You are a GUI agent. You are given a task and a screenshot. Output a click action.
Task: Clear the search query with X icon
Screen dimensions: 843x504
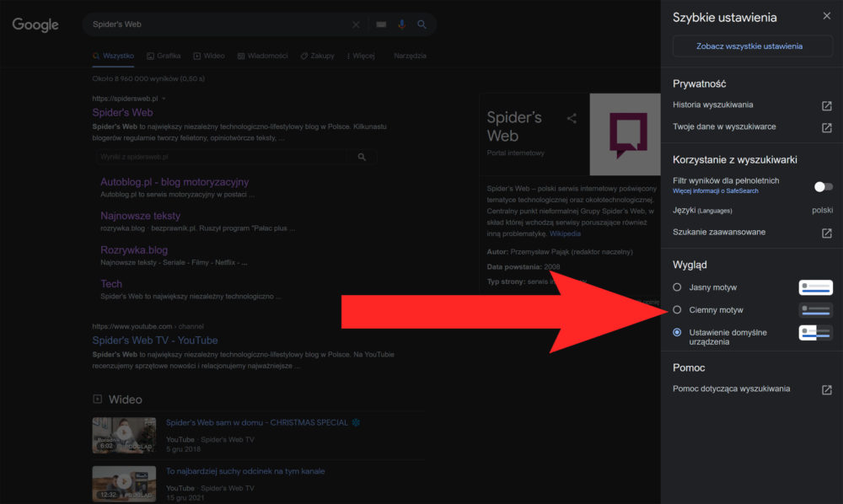click(356, 24)
